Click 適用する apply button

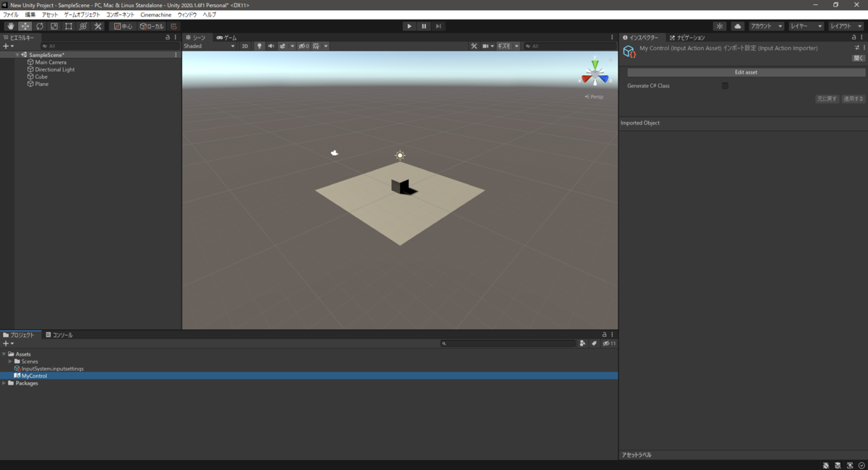coord(854,99)
